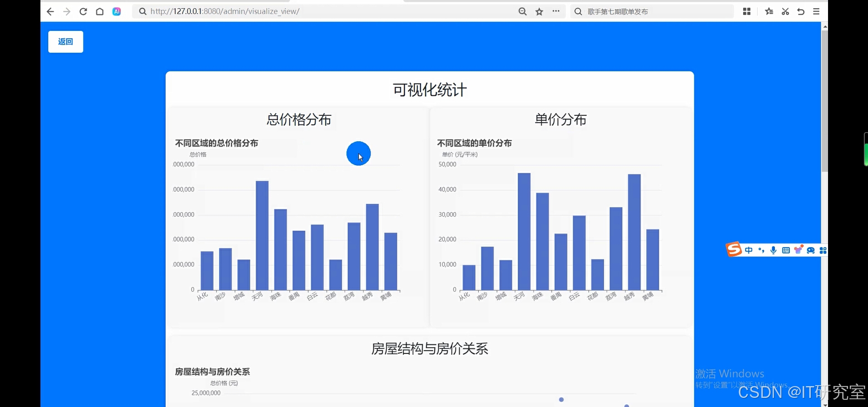
Task: Click the 单价分布 section title
Action: point(560,119)
